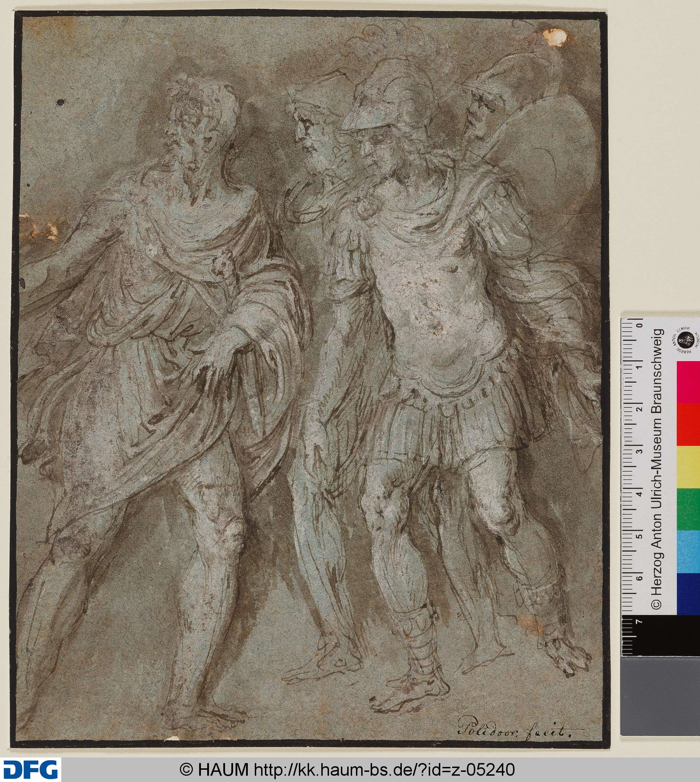Pick the green patch on the color scale
Screen dimensions: 700x782
click(688, 509)
